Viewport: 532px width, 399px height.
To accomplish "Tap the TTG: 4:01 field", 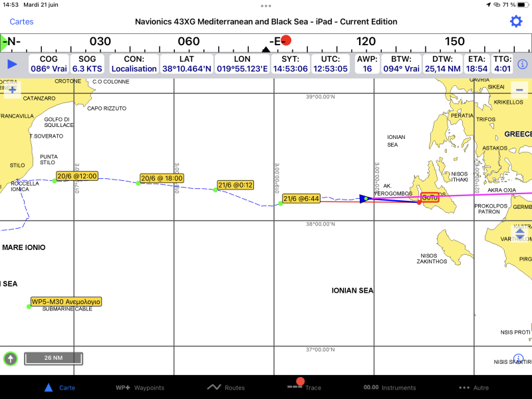I will 503,64.
